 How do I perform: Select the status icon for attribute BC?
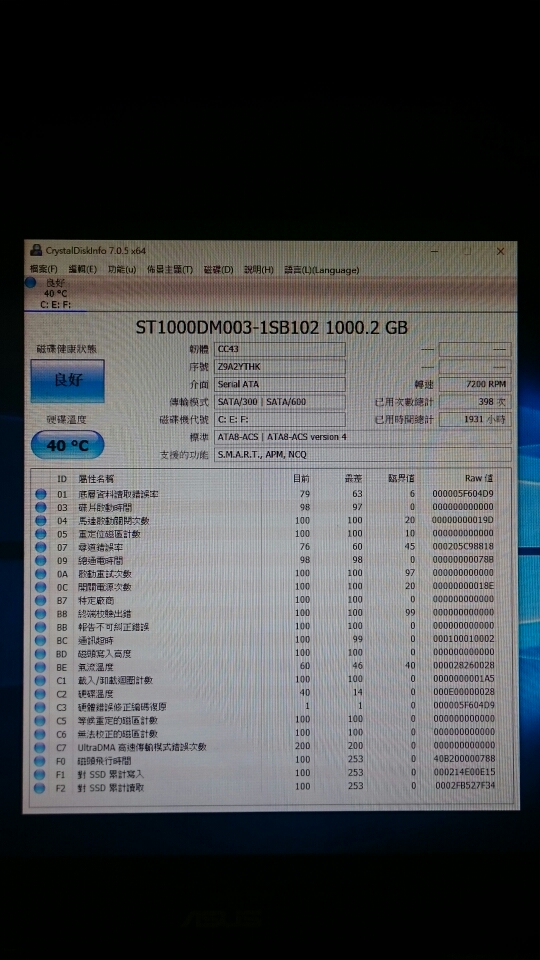[x=41, y=640]
